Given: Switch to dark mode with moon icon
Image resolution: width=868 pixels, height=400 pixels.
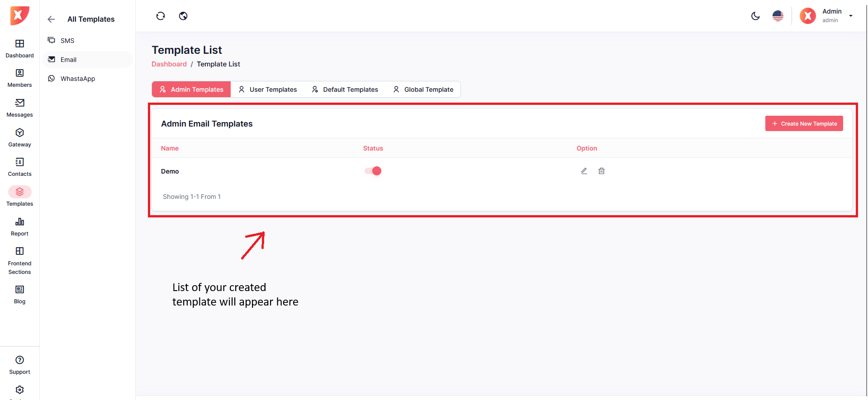Looking at the screenshot, I should tap(755, 16).
